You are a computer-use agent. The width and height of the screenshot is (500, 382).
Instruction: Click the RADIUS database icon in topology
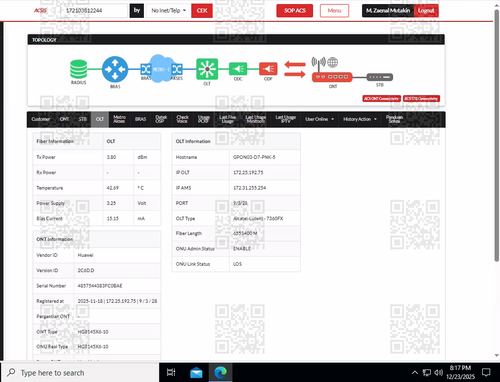coord(79,69)
